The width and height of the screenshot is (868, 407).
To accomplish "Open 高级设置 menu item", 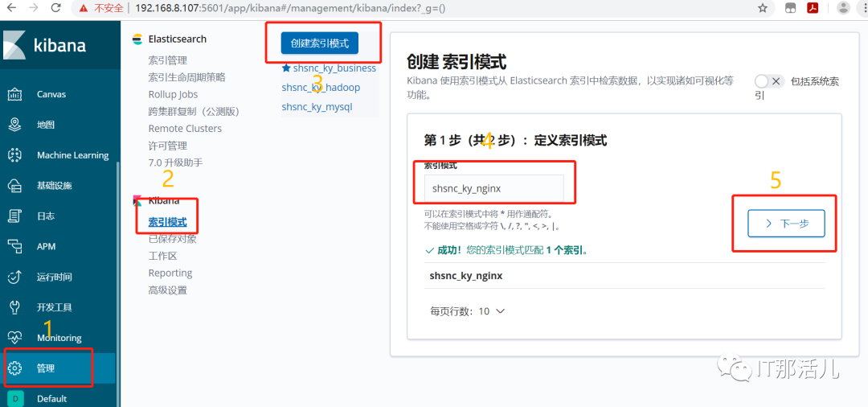I will pos(168,290).
